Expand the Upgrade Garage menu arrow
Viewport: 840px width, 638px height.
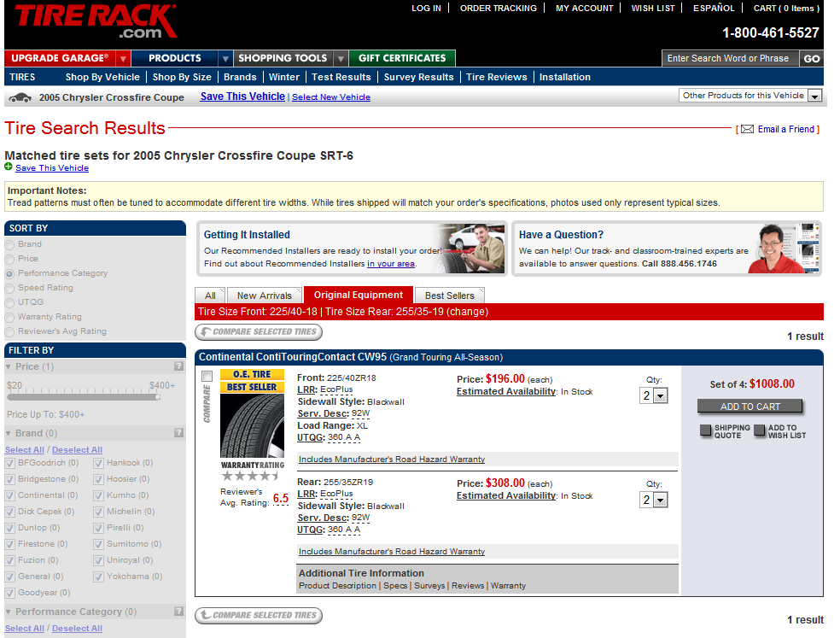coord(123,59)
